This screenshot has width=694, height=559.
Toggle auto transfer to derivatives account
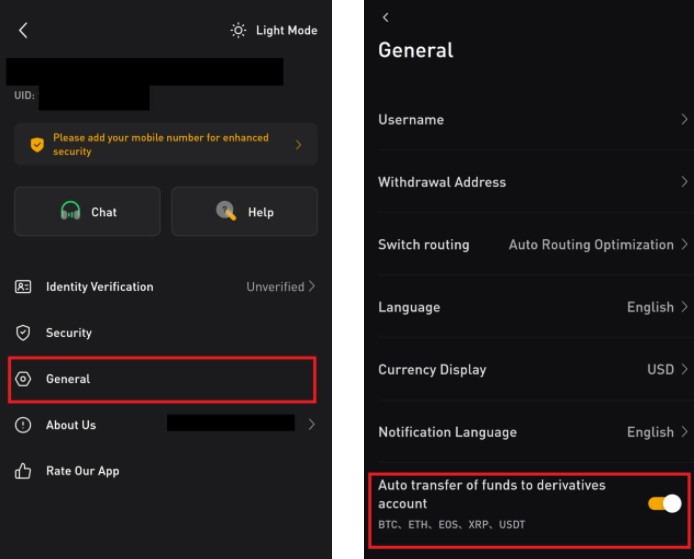tap(664, 504)
